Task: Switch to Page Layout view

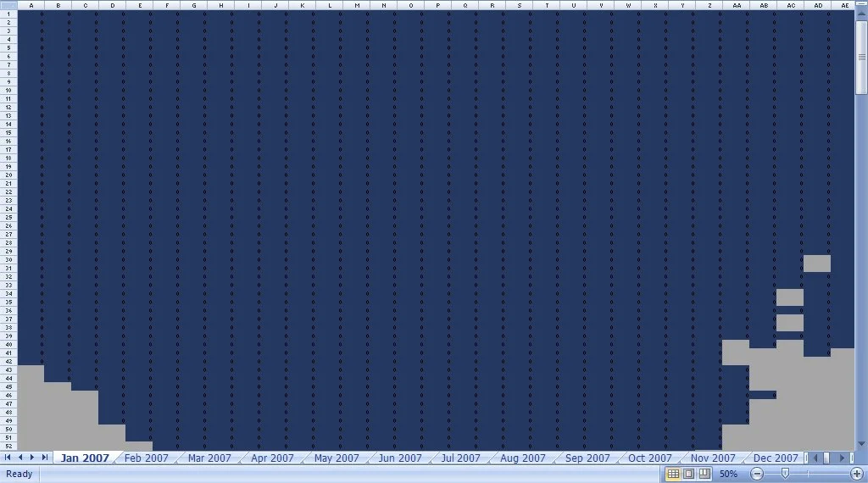Action: tap(688, 474)
